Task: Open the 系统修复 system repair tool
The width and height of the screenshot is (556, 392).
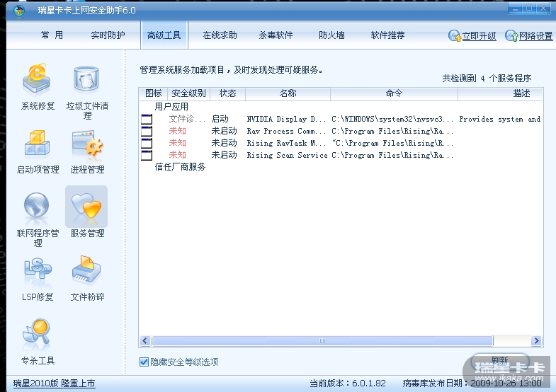Action: click(x=37, y=81)
